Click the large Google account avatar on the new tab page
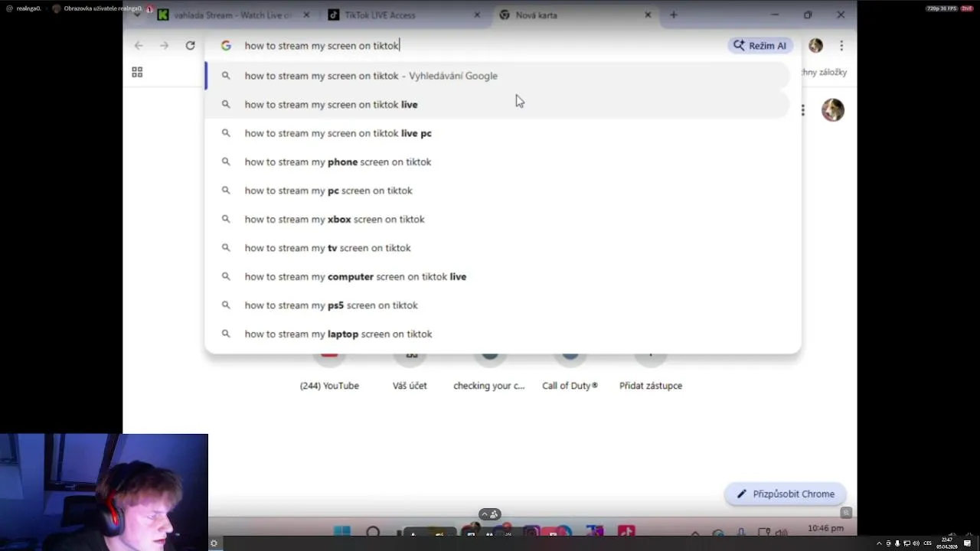Screen dimensions: 980x551 click(833, 110)
